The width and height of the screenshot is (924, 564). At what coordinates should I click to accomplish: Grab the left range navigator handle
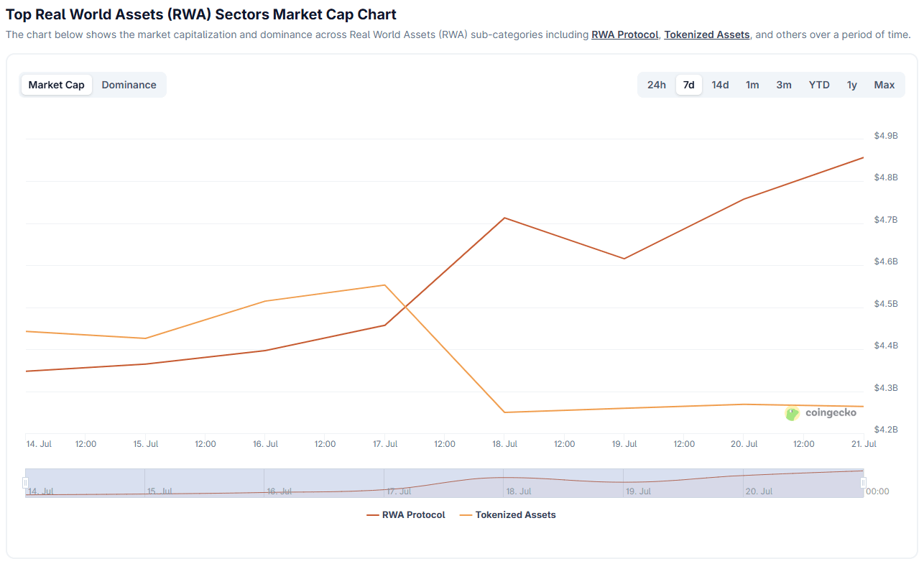25,483
